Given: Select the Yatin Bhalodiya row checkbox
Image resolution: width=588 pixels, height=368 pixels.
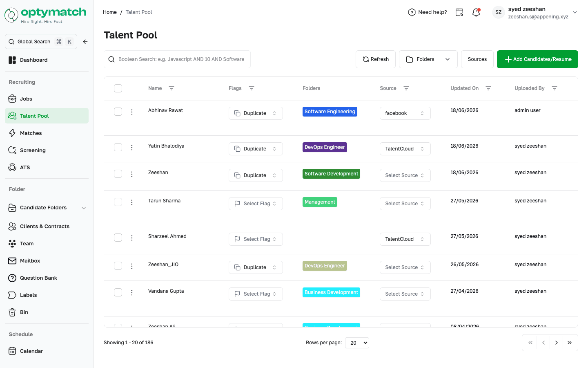Looking at the screenshot, I should point(118,147).
